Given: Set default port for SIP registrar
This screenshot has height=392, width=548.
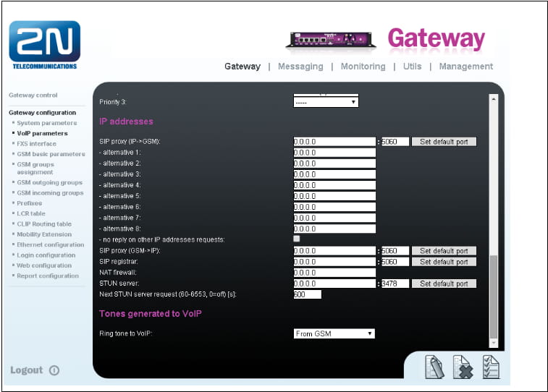Looking at the screenshot, I should [444, 262].
